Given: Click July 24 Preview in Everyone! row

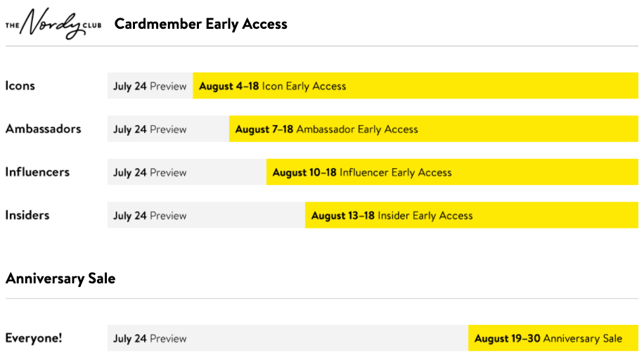Looking at the screenshot, I should [x=150, y=338].
